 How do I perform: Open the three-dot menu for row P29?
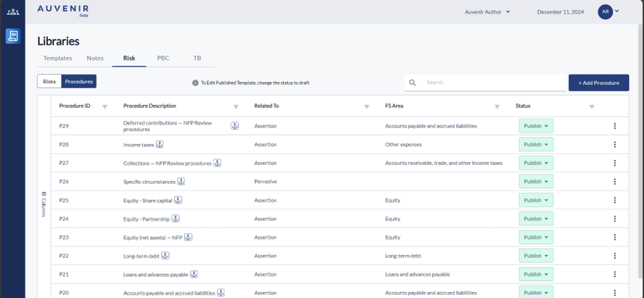(615, 126)
